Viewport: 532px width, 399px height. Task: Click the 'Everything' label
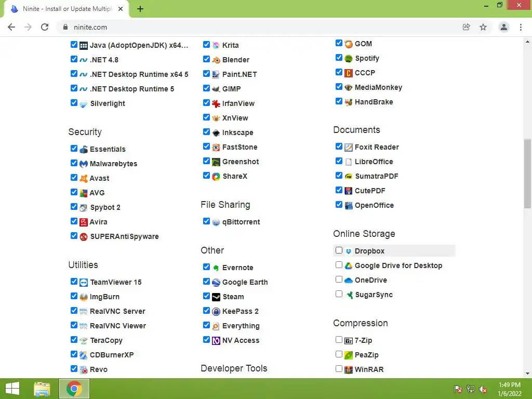click(241, 326)
